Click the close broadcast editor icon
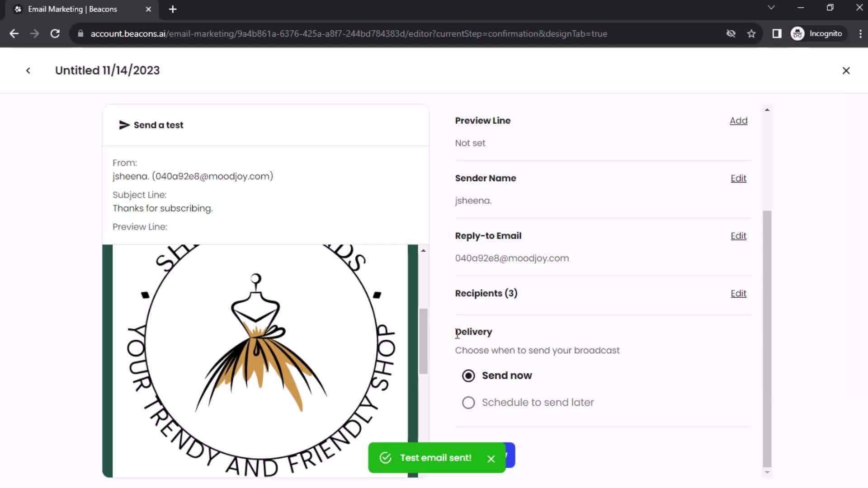The image size is (868, 488). [x=846, y=70]
